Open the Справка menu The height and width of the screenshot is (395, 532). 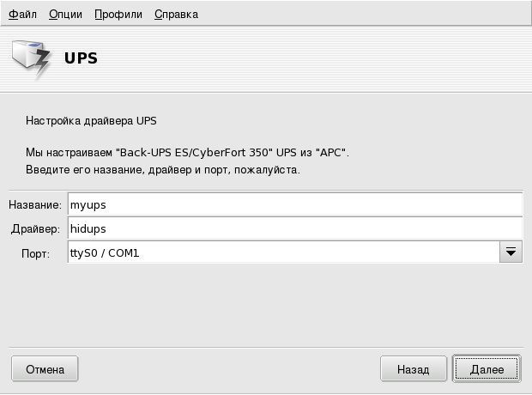point(176,15)
